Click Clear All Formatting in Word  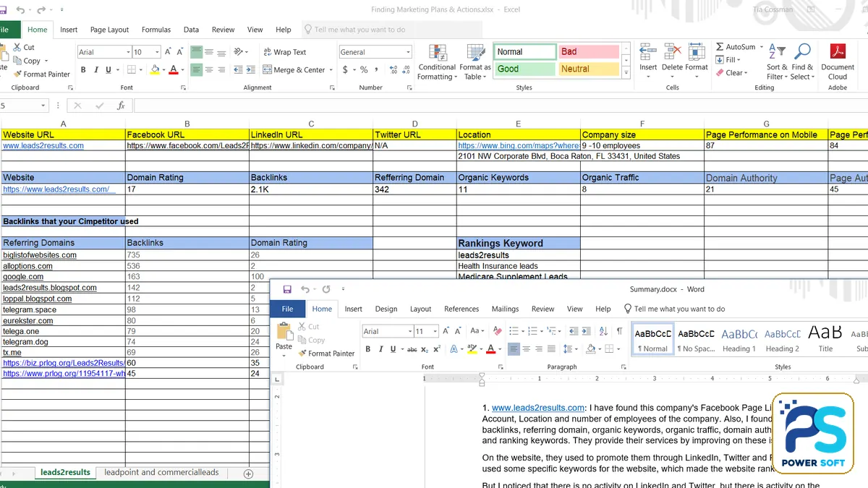click(x=496, y=331)
